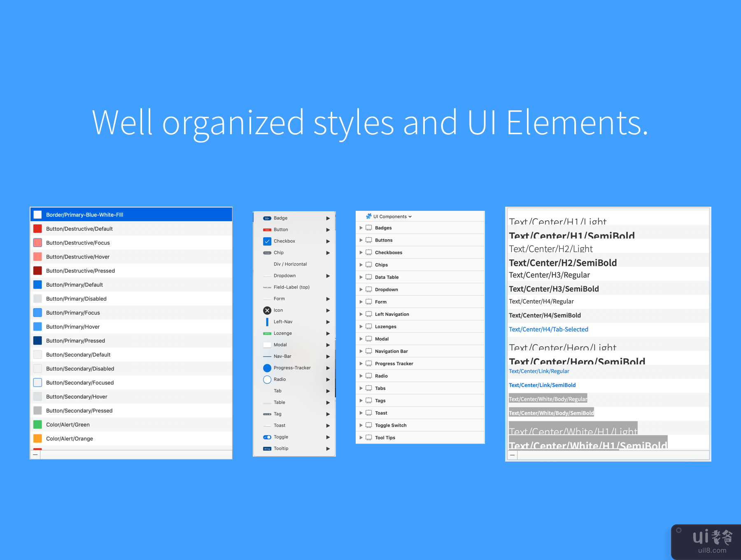The image size is (741, 560).
Task: Click the Badge icon in the insert menu
Action: [x=267, y=218]
